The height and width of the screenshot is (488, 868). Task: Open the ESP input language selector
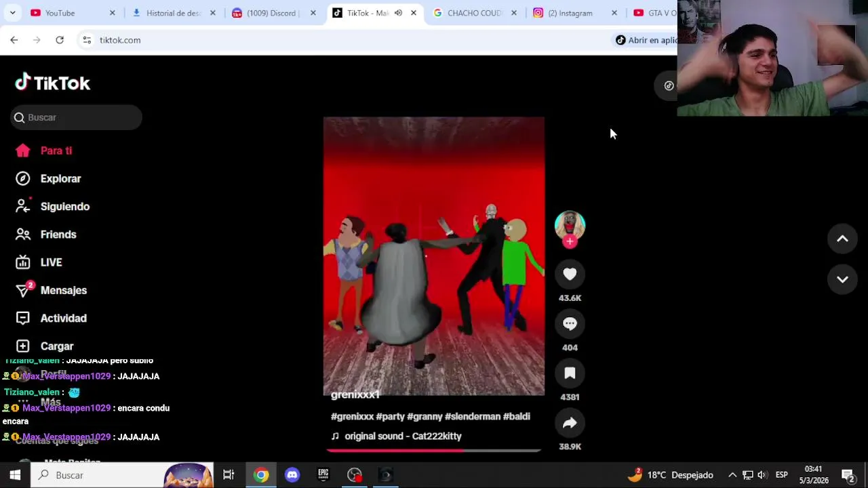pyautogui.click(x=782, y=475)
